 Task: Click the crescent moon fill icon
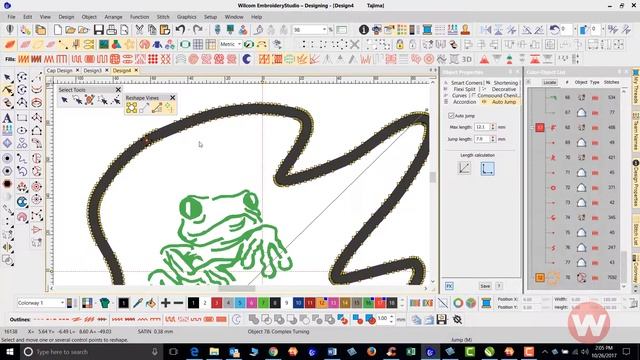coord(247,59)
